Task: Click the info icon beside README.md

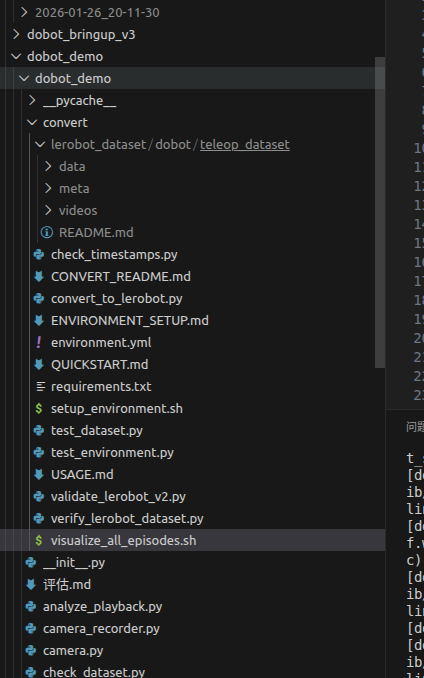Action: coord(47,233)
